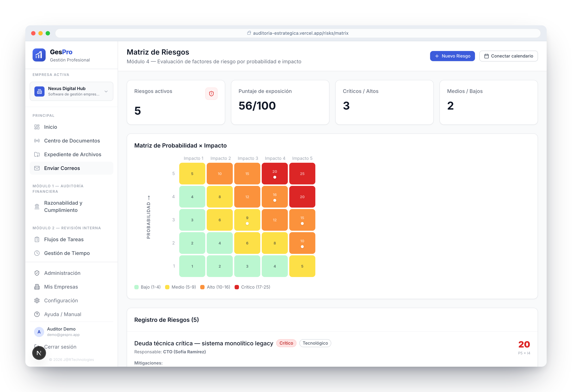
Task: Click the Razonabilidad y Cumplimiento bank icon
Action: [37, 206]
